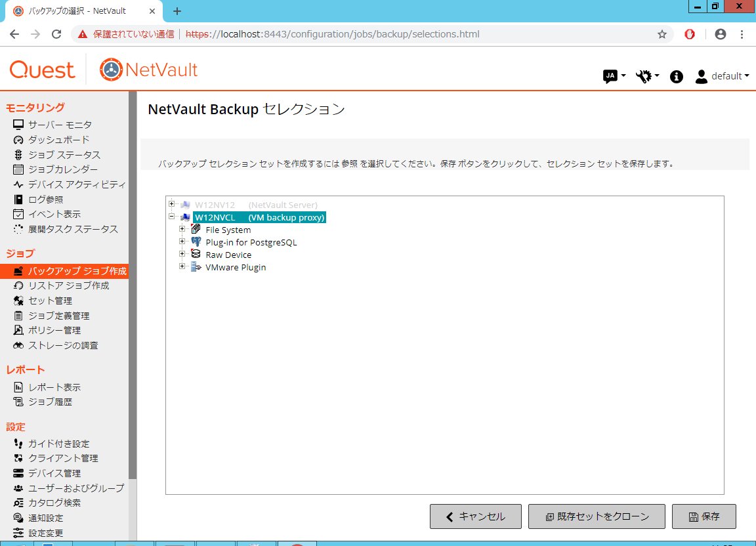Open the default user dropdown

(x=723, y=76)
